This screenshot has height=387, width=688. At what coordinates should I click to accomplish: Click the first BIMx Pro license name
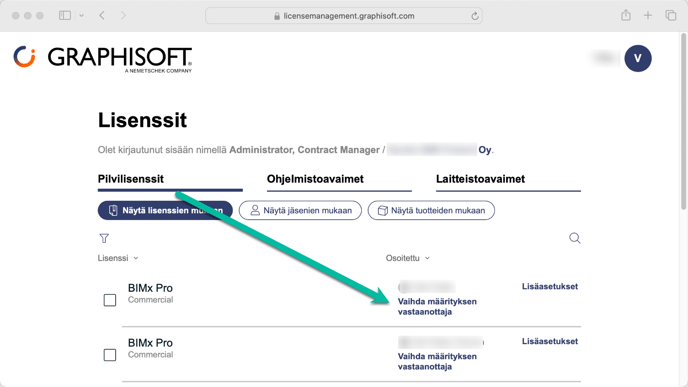pyautogui.click(x=150, y=288)
